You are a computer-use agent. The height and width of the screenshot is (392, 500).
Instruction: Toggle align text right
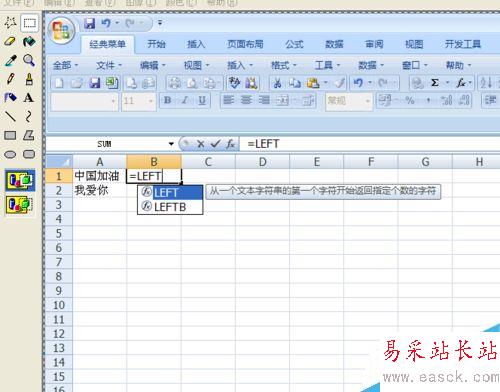click(264, 100)
